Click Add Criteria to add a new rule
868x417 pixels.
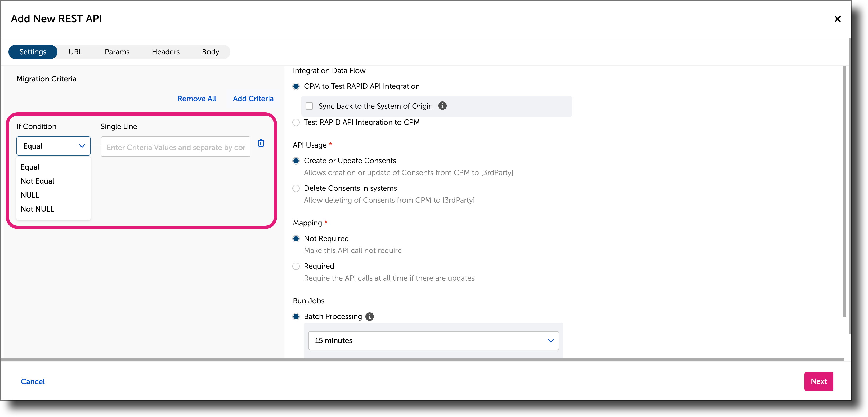pos(253,99)
